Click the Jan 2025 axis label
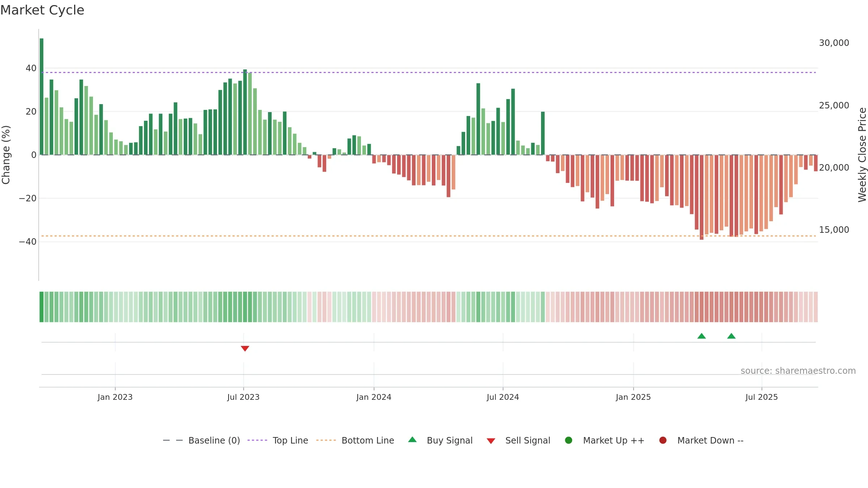 (633, 397)
